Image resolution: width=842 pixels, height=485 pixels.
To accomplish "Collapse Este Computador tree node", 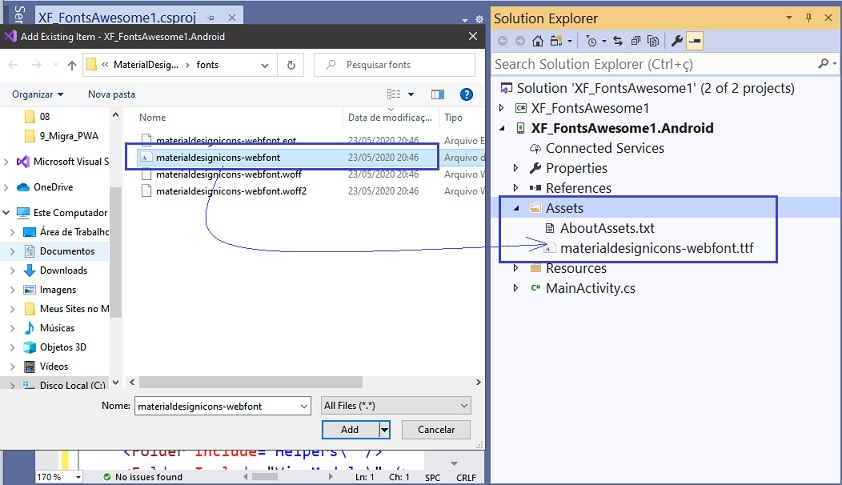I will pyautogui.click(x=6, y=213).
